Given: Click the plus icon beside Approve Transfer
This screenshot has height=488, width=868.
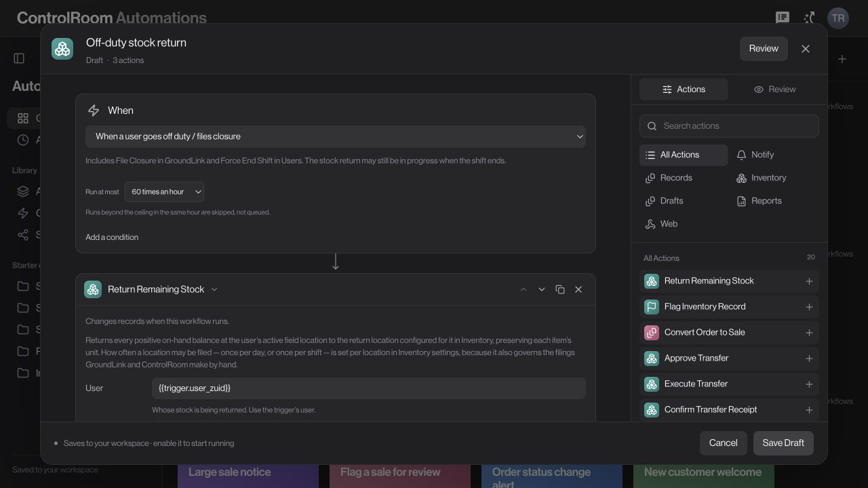Looking at the screenshot, I should [809, 359].
